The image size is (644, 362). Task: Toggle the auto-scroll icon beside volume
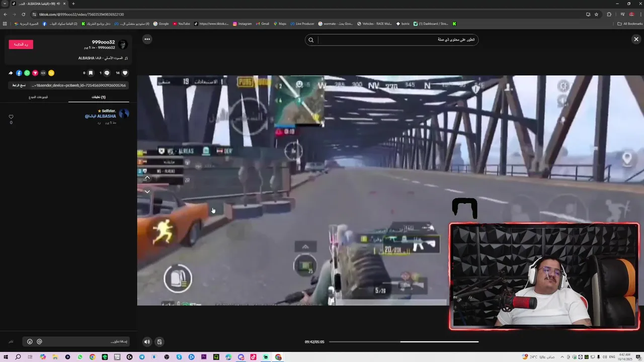tap(159, 342)
